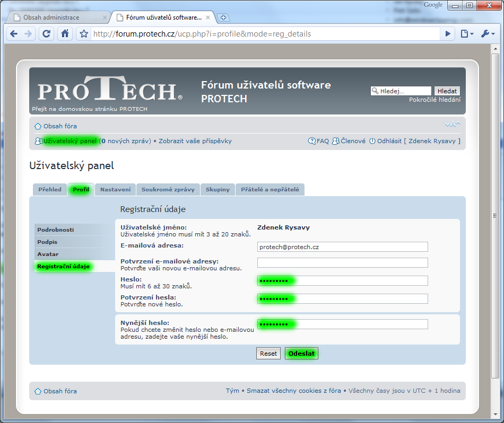Viewport: 504px width, 423px height.
Task: Open Zobrazit vaše příspěvky link
Action: tap(195, 141)
